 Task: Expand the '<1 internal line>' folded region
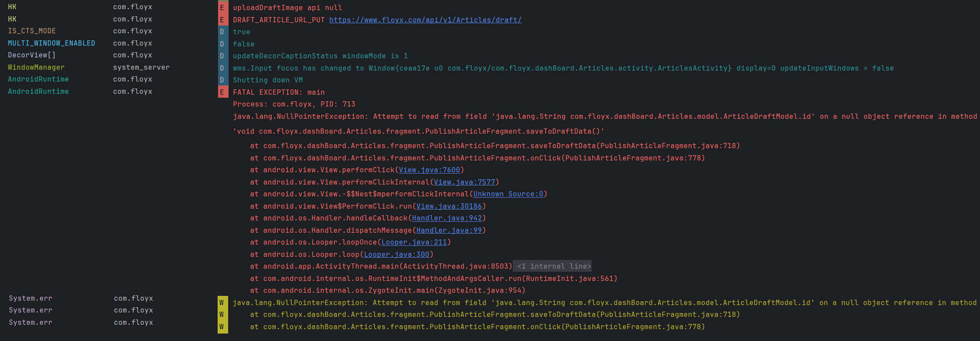pyautogui.click(x=552, y=266)
